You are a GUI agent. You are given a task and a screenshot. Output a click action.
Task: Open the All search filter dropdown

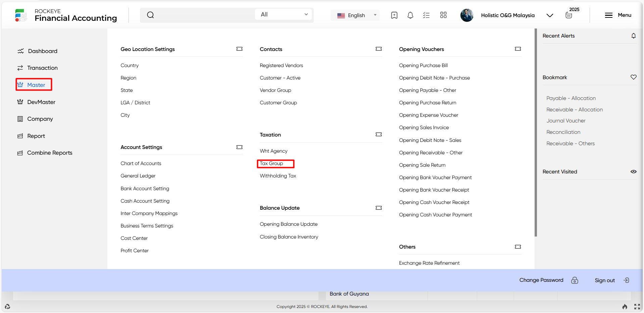[284, 14]
